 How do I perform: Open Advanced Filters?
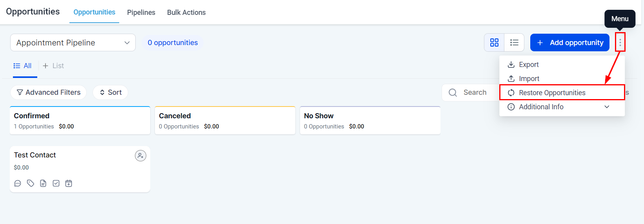(x=49, y=92)
